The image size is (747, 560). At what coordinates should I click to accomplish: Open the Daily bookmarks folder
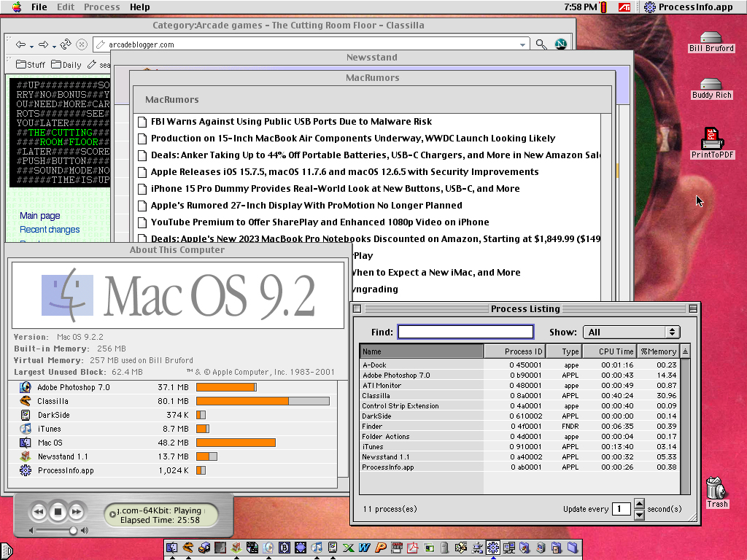66,65
